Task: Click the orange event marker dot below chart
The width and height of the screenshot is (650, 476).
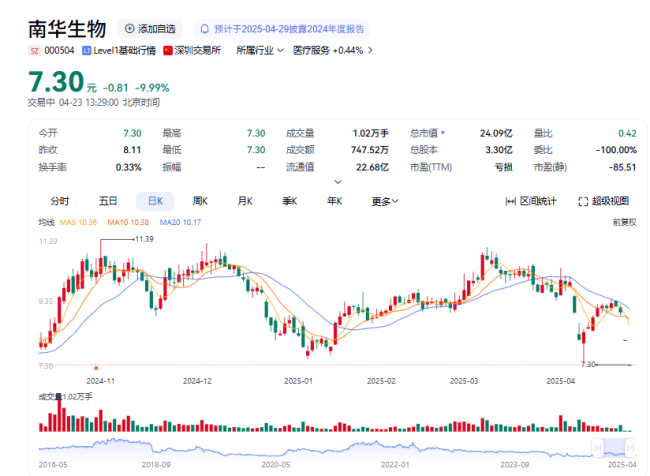Action: [96, 368]
